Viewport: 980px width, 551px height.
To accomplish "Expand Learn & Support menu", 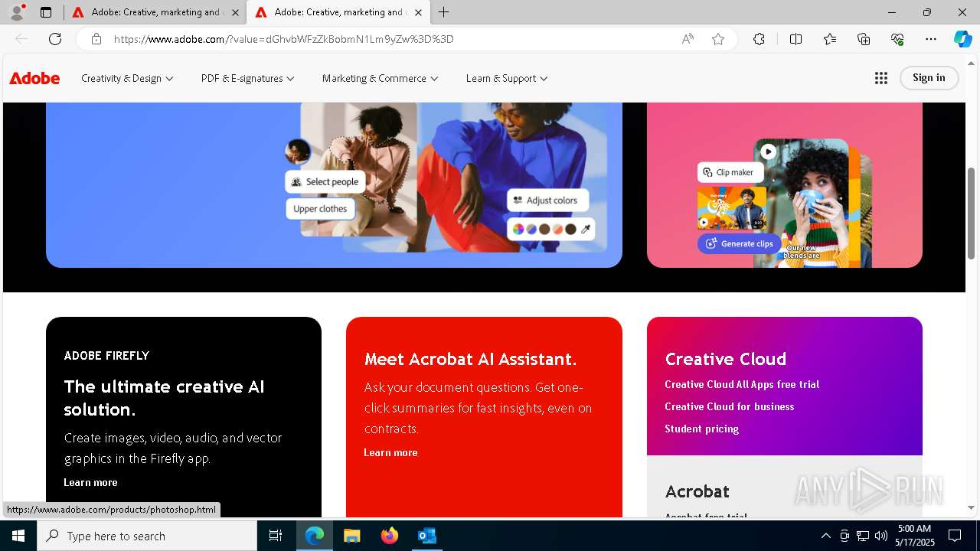I will tap(507, 78).
